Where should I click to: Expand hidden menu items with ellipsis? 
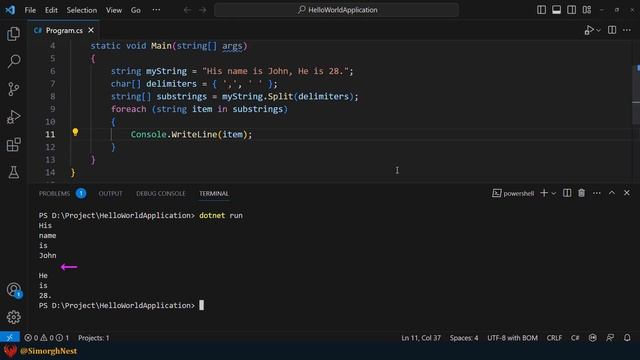pyautogui.click(x=156, y=10)
